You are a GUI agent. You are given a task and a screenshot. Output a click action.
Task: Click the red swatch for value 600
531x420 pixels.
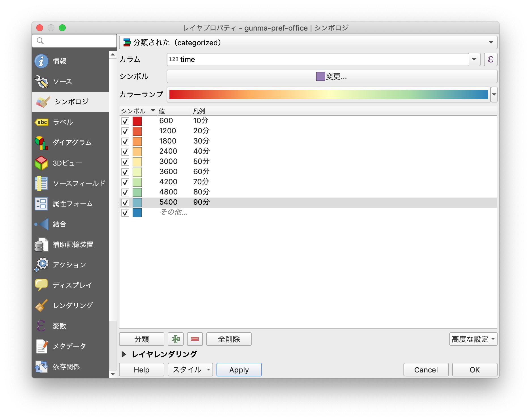pyautogui.click(x=137, y=121)
